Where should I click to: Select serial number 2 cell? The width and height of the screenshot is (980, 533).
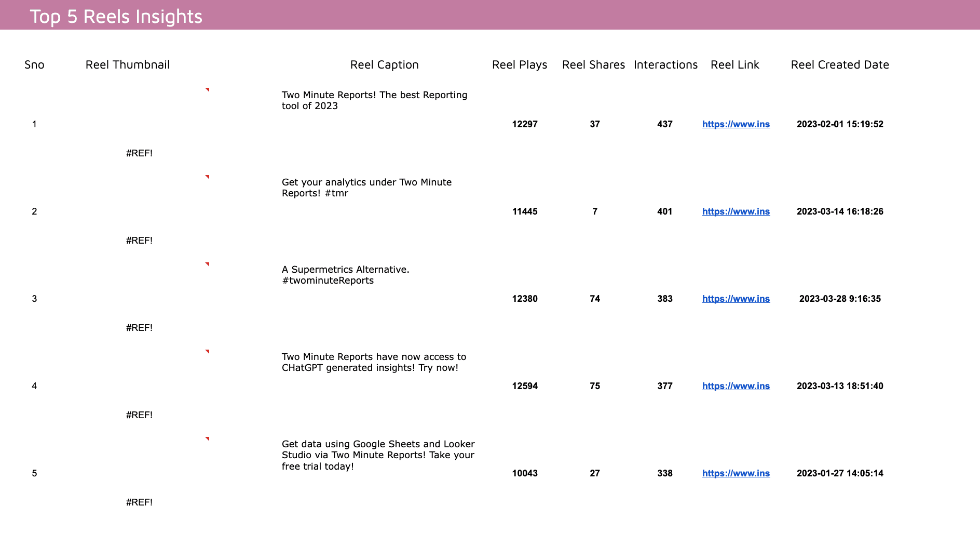(x=34, y=211)
